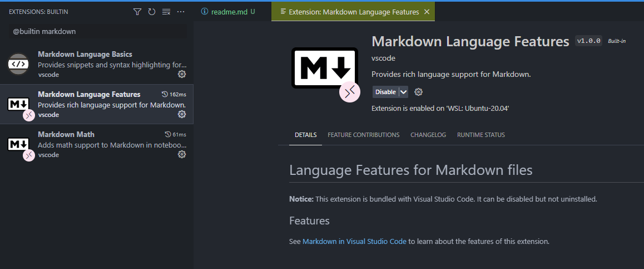The image size is (644, 269).
Task: Click the U git status on readme.md tab
Action: (252, 12)
